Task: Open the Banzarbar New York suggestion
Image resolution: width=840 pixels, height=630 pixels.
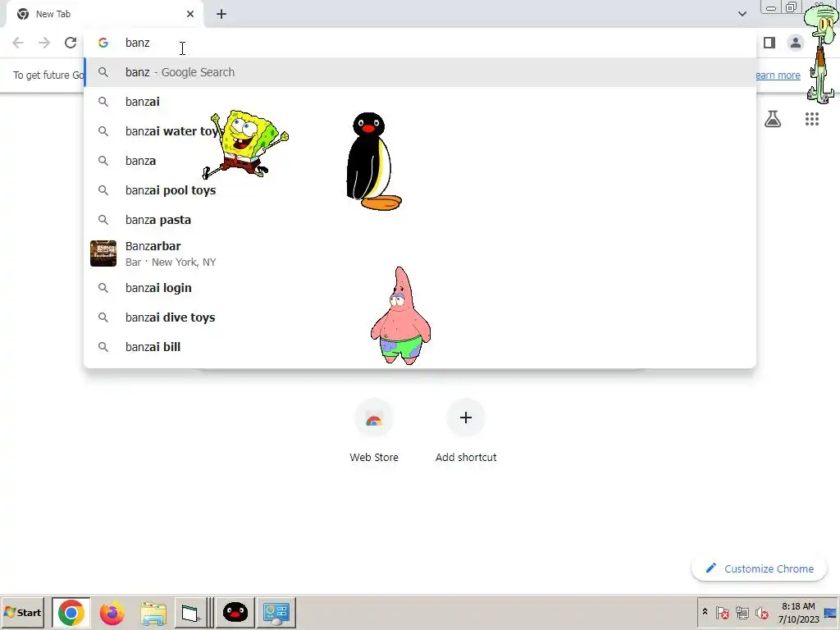Action: coord(420,253)
